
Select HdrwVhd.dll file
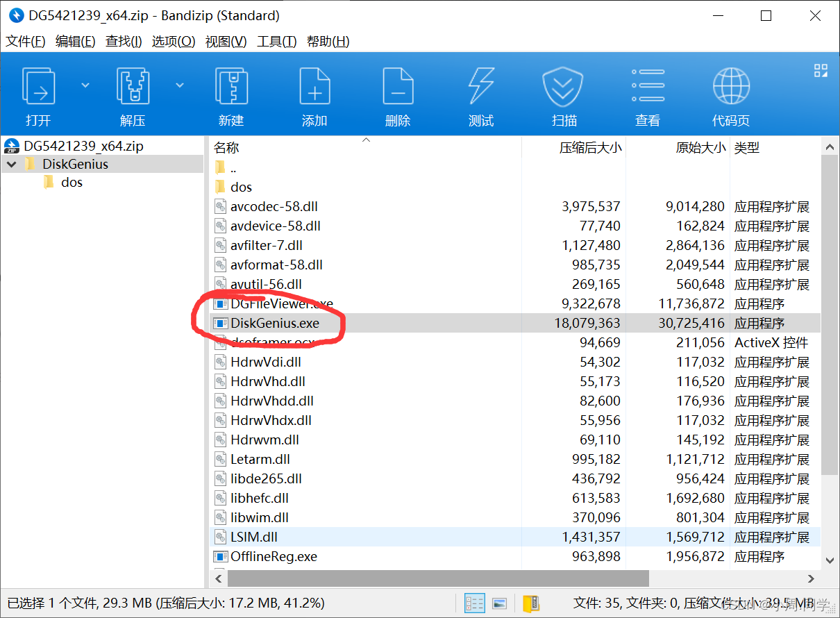pos(268,381)
